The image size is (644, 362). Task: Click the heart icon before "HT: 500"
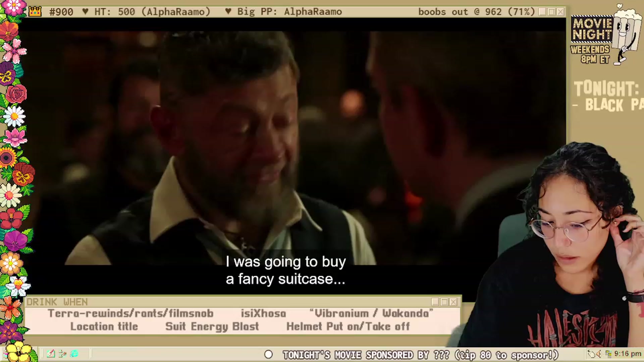pos(85,12)
